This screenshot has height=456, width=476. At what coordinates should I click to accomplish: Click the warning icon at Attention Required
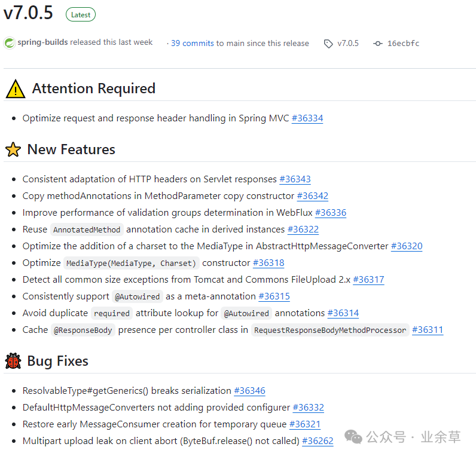pos(16,88)
